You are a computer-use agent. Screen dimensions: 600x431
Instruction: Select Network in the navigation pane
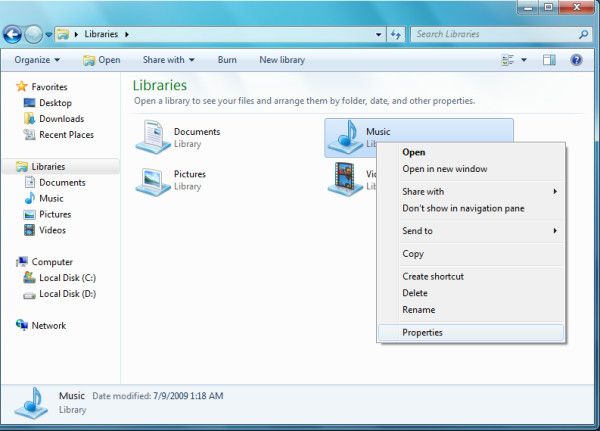click(x=49, y=325)
